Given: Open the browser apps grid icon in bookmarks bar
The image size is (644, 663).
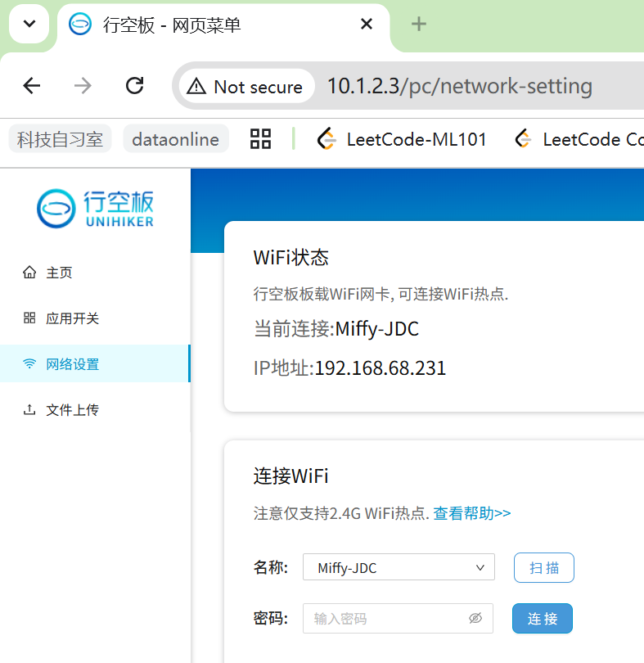Looking at the screenshot, I should tap(260, 139).
